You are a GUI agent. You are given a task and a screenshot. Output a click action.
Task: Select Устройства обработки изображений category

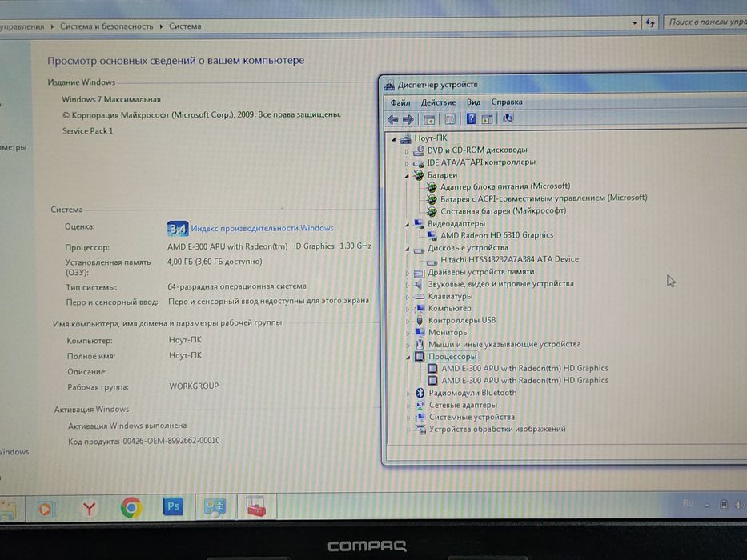(497, 429)
